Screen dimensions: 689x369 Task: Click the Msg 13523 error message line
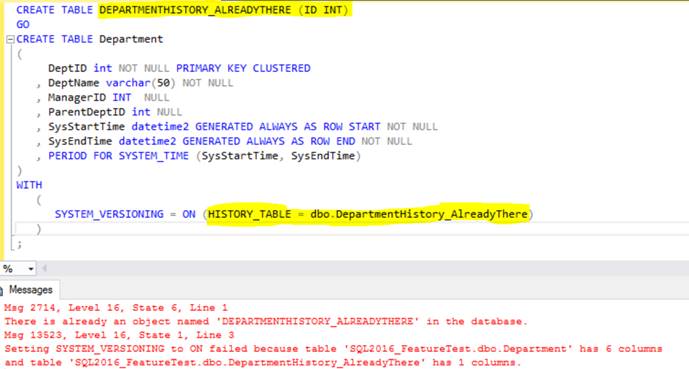point(119,335)
